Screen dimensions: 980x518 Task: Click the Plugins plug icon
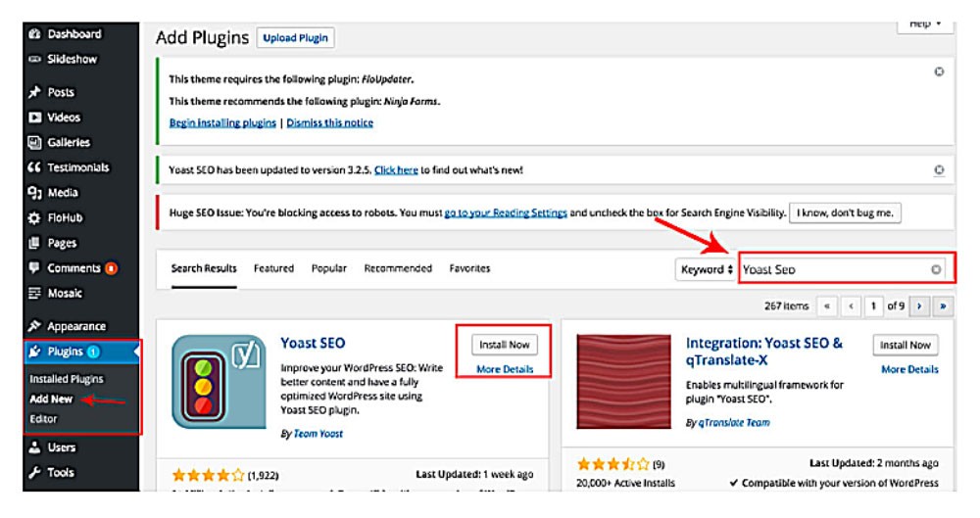pyautogui.click(x=35, y=352)
